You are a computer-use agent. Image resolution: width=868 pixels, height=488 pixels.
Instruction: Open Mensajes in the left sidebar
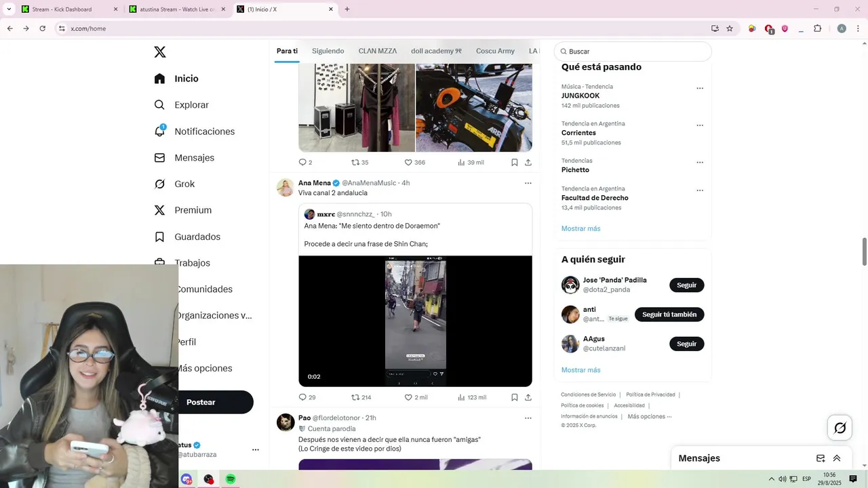click(x=184, y=158)
